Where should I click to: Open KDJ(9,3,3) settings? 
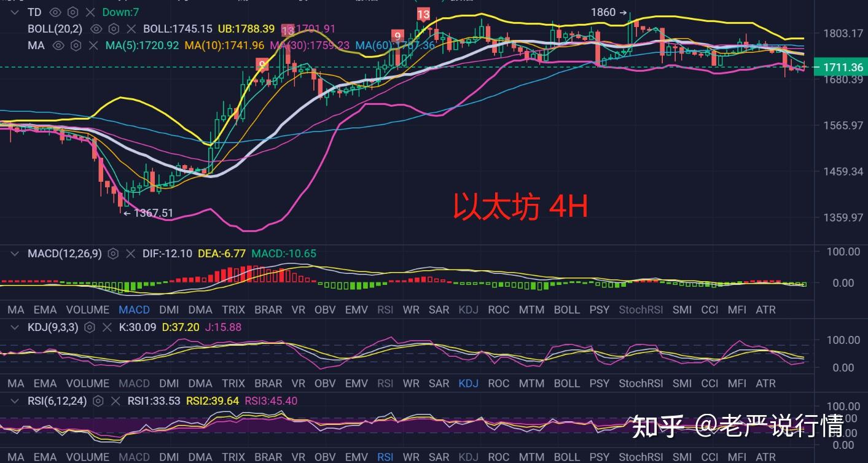[x=90, y=327]
